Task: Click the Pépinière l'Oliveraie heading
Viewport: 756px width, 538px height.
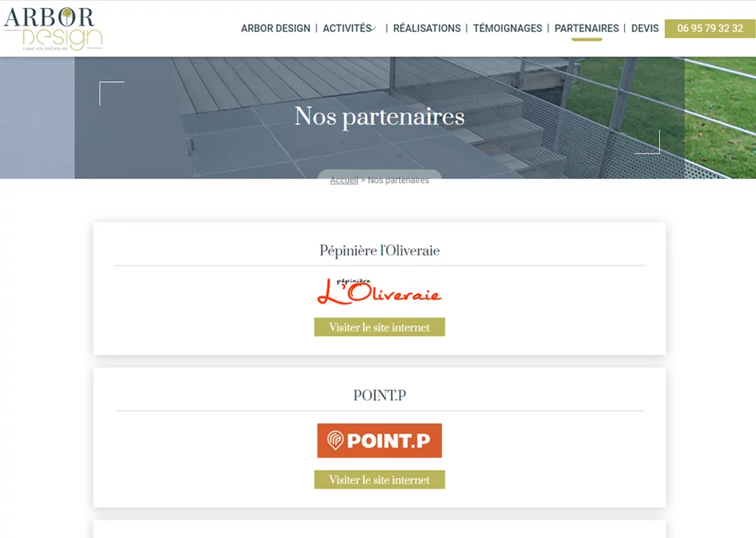Action: pyautogui.click(x=379, y=251)
